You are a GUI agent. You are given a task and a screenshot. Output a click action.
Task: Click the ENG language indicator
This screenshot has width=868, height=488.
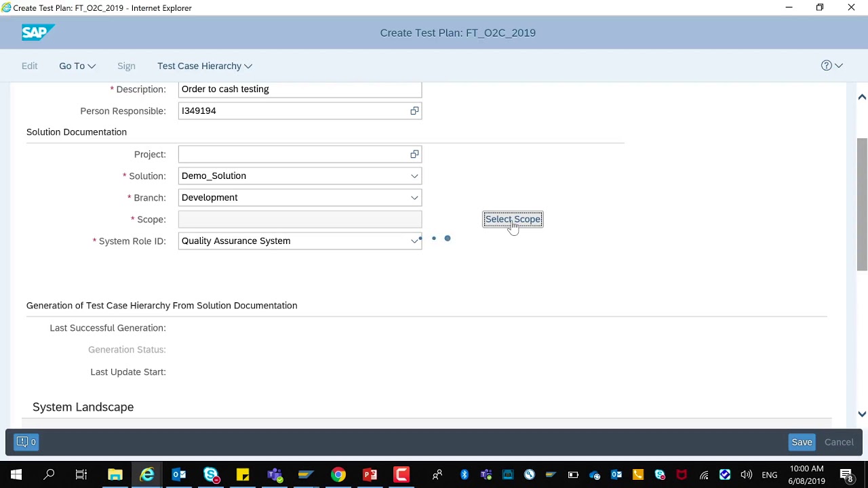coord(770,475)
